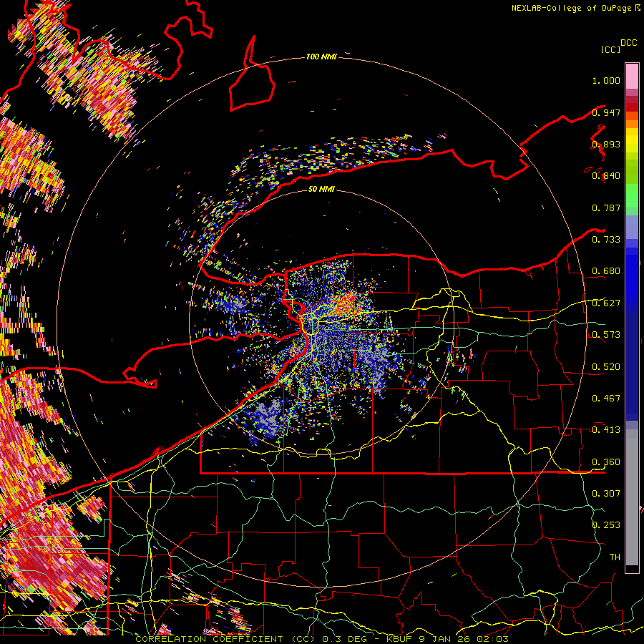Click the 0.840 scale value
The width and height of the screenshot is (644, 644).
tap(606, 176)
